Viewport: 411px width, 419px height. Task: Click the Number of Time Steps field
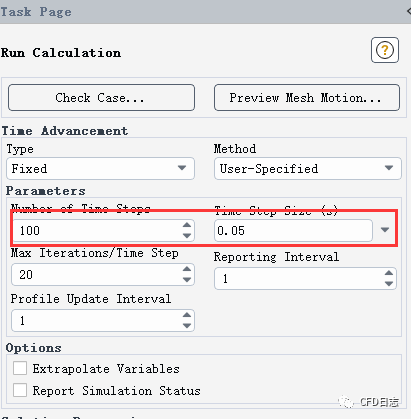[103, 230]
